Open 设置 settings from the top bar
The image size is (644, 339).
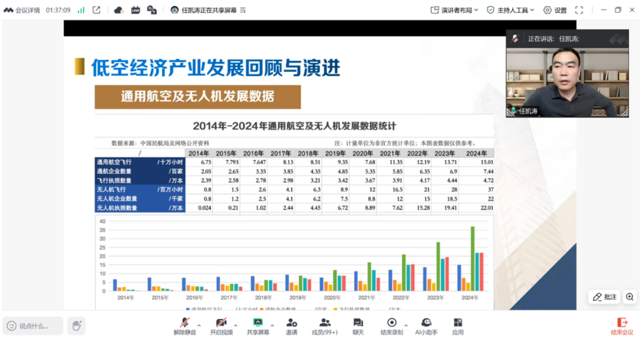[555, 10]
